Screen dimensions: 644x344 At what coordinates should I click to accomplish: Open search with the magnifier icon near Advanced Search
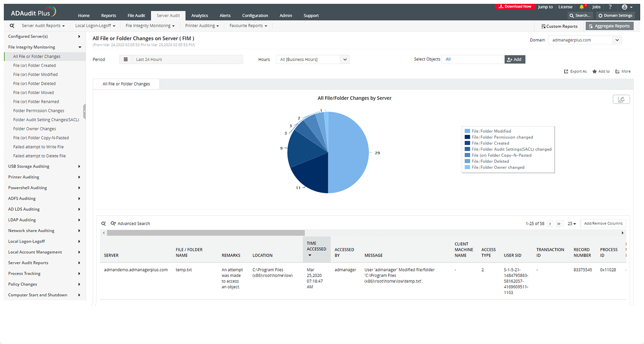pos(103,224)
